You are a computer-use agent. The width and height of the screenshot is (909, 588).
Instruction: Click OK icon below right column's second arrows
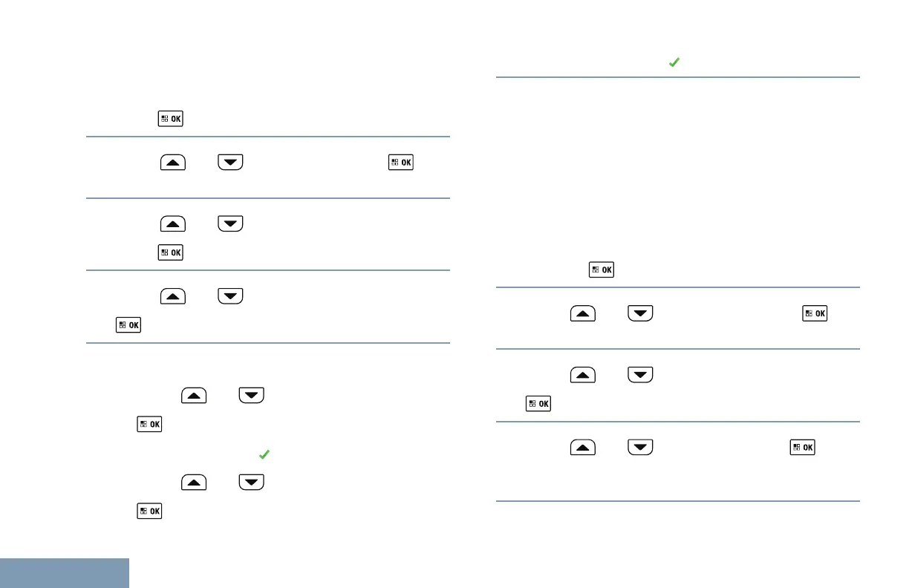538,404
